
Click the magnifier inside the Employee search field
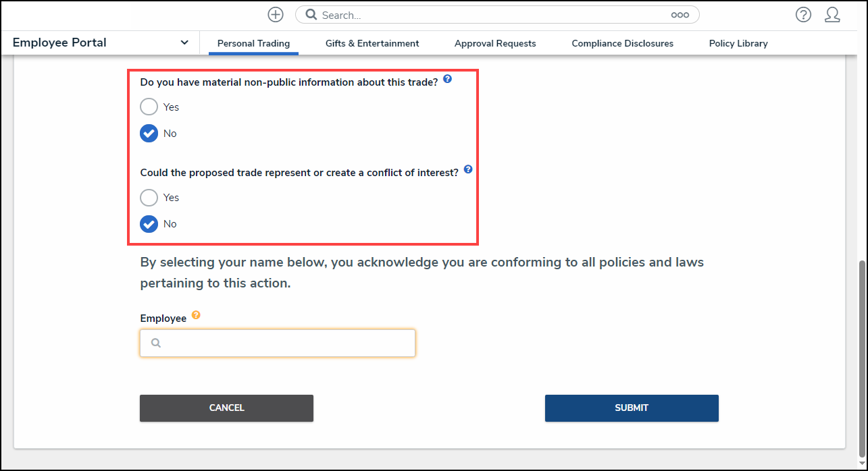pyautogui.click(x=156, y=343)
